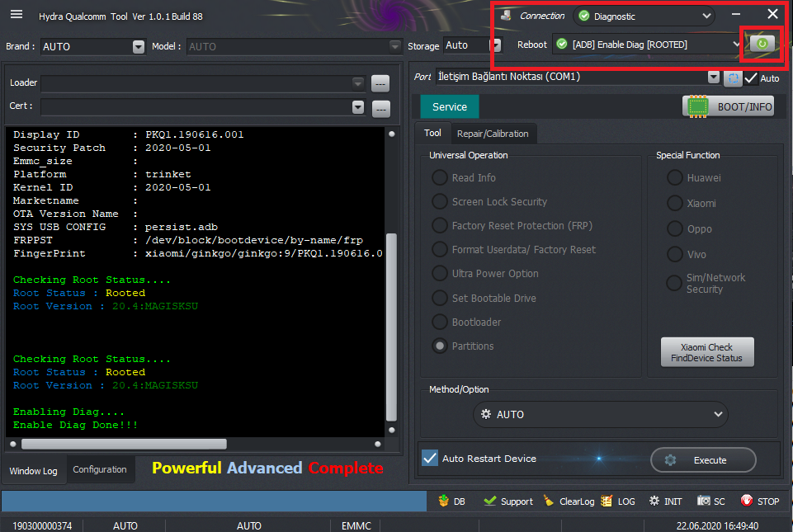Select Bootloader radio option
Image resolution: width=793 pixels, height=532 pixels.
440,322
